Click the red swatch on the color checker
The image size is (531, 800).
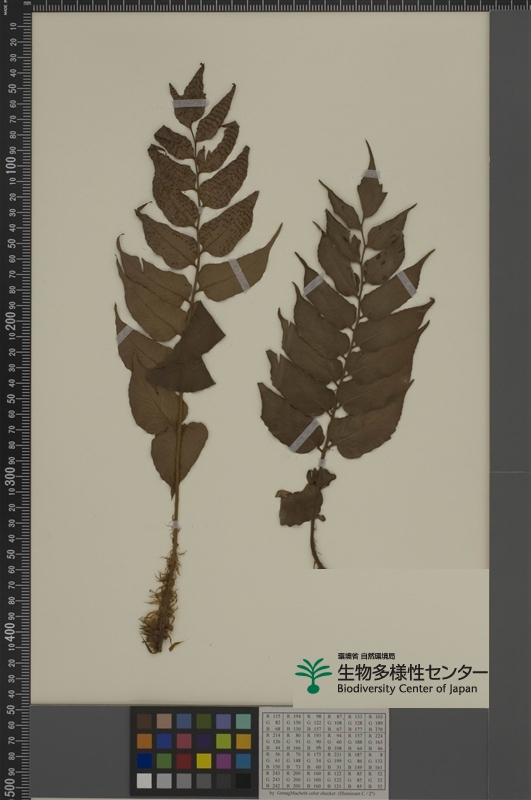coord(184,761)
